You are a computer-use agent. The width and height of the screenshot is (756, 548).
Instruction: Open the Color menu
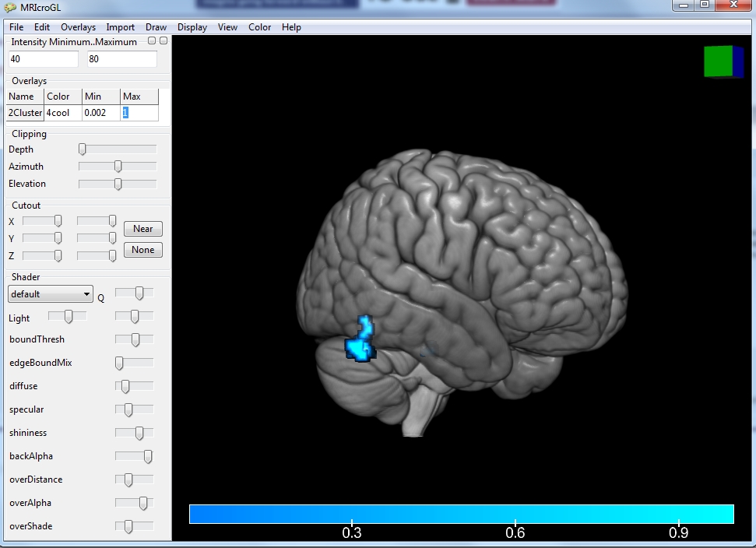[259, 27]
